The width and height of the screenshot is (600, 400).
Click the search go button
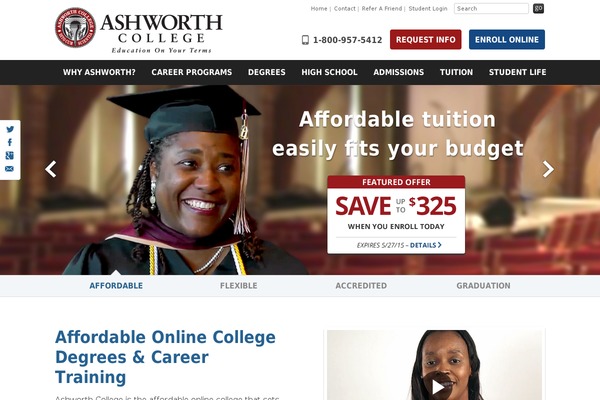coord(538,8)
